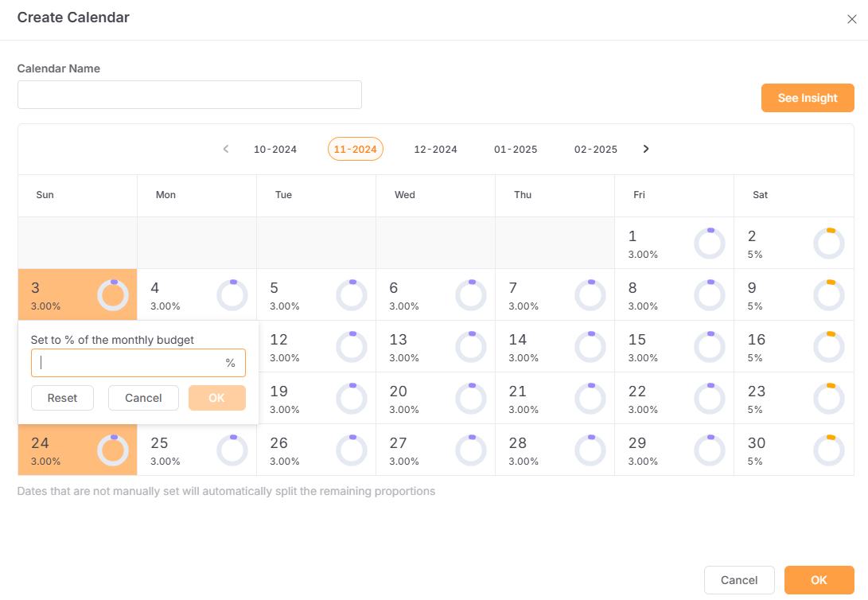Show later months with right chevron
The height and width of the screenshot is (600, 868).
pyautogui.click(x=646, y=149)
